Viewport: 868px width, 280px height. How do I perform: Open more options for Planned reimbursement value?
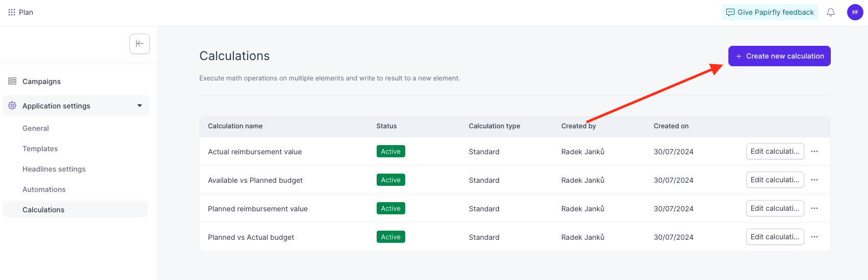coord(814,208)
